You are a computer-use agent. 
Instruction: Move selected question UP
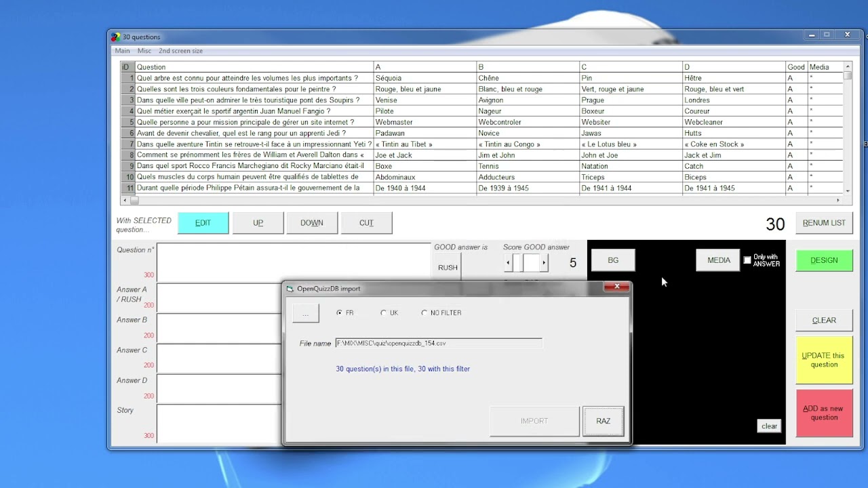click(x=258, y=223)
